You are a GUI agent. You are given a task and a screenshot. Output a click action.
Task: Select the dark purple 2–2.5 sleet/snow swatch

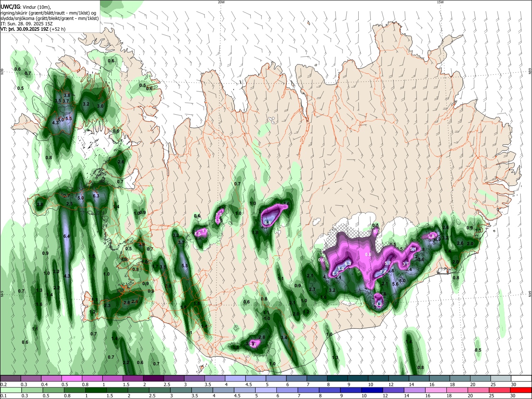[153, 379]
